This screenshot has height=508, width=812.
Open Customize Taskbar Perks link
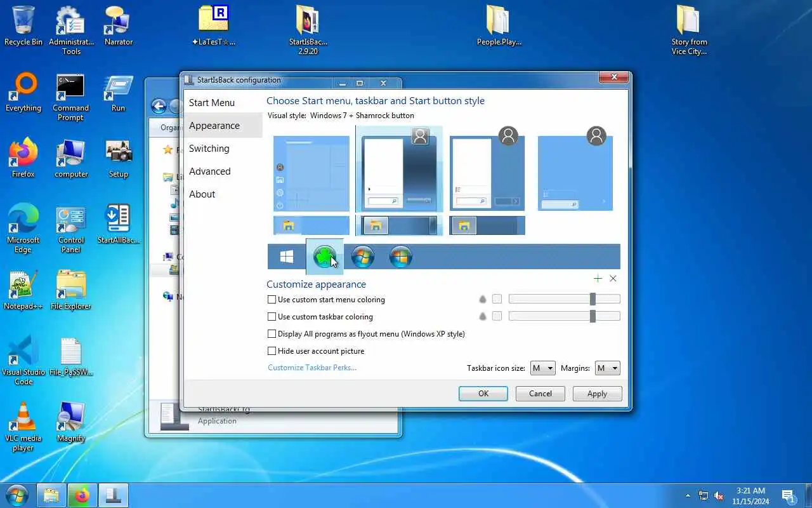[x=312, y=368]
